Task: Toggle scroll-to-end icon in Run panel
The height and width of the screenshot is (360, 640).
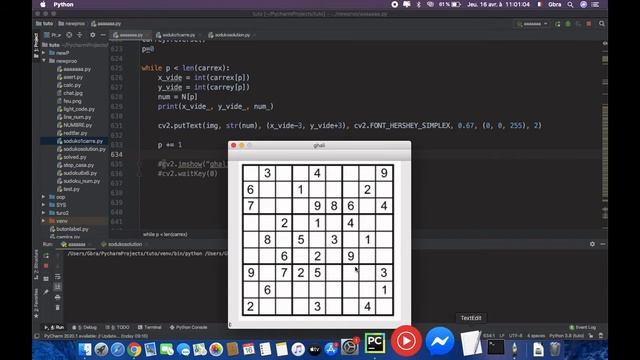Action: 58,287
